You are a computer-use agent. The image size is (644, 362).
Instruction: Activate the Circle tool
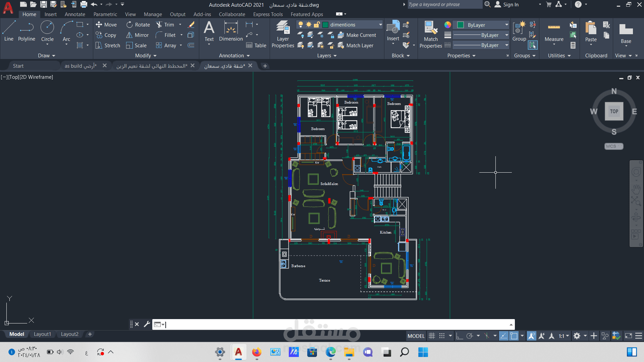click(47, 31)
